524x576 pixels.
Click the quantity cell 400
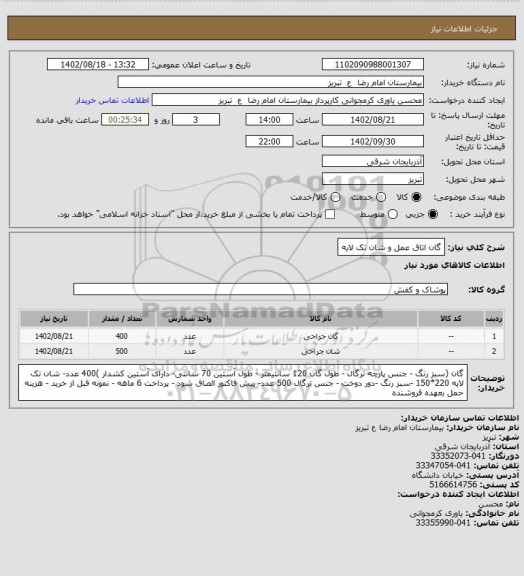[122, 336]
